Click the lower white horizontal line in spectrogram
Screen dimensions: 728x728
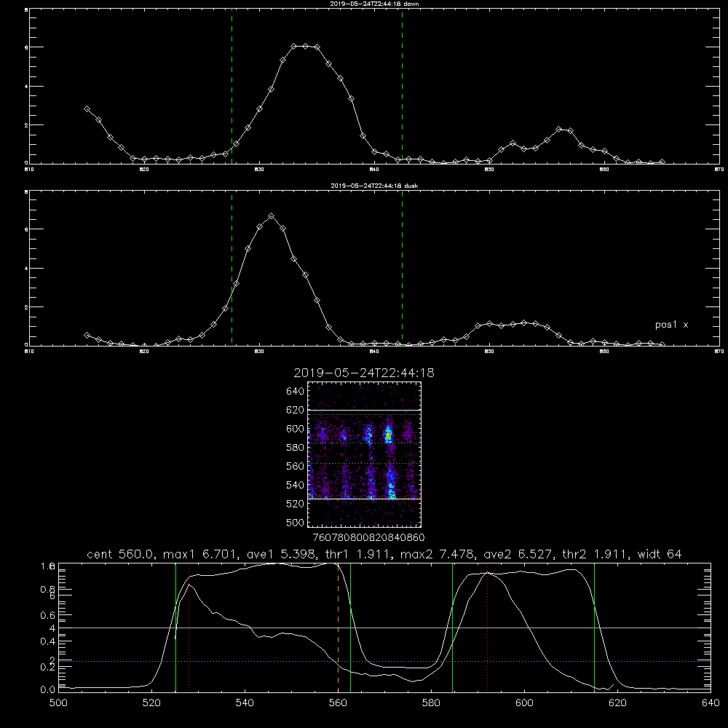365,499
